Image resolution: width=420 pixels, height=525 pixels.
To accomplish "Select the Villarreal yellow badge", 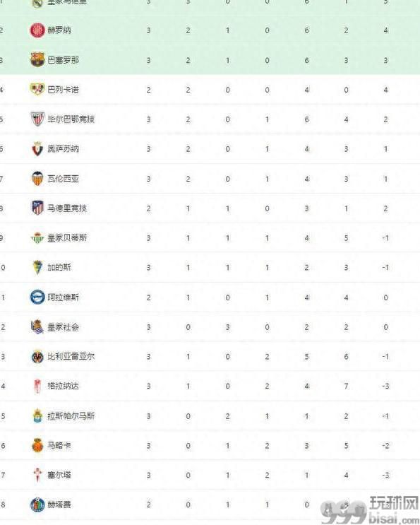I will coord(37,357).
